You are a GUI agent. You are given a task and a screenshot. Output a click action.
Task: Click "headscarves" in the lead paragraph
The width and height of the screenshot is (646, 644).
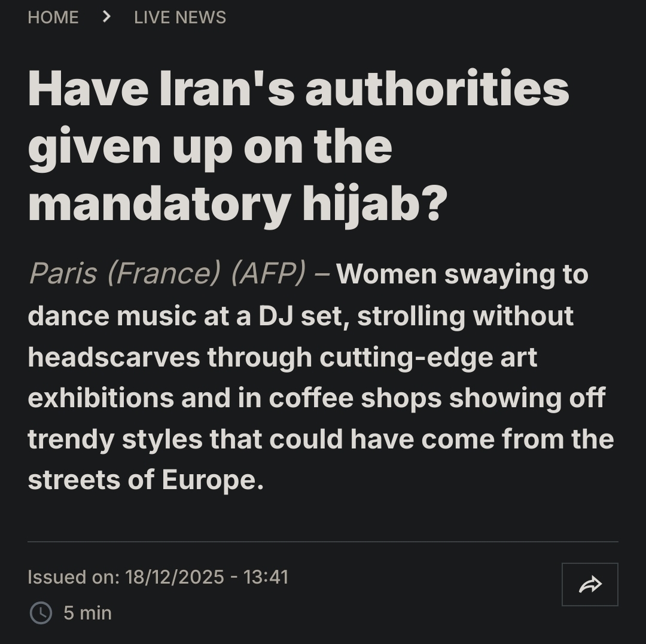point(114,357)
